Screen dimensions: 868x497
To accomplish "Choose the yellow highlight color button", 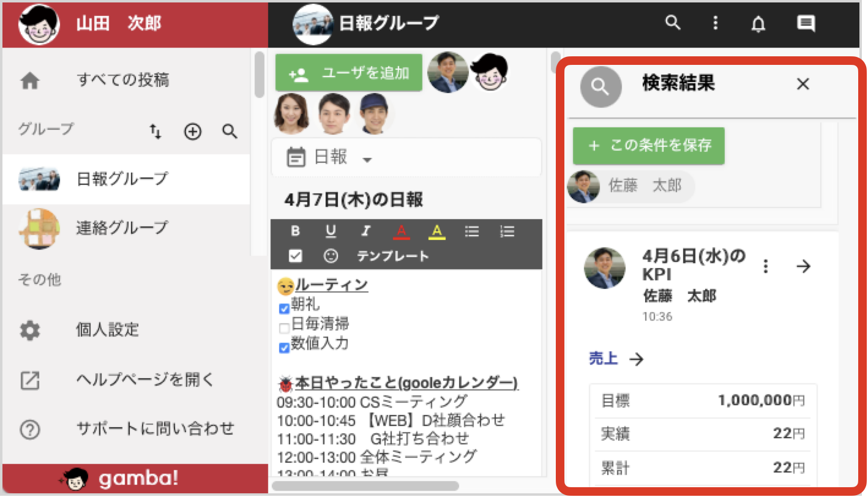I will click(436, 231).
